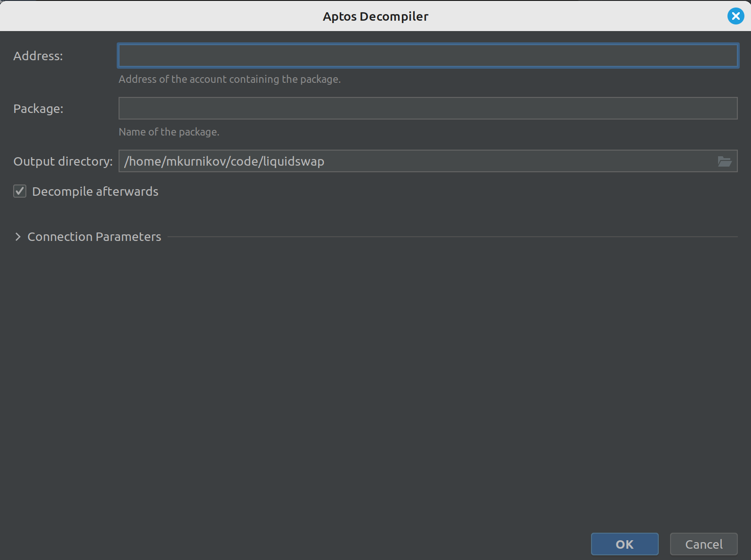
Task: Toggle the Decompile afterwards checkbox
Action: point(20,191)
